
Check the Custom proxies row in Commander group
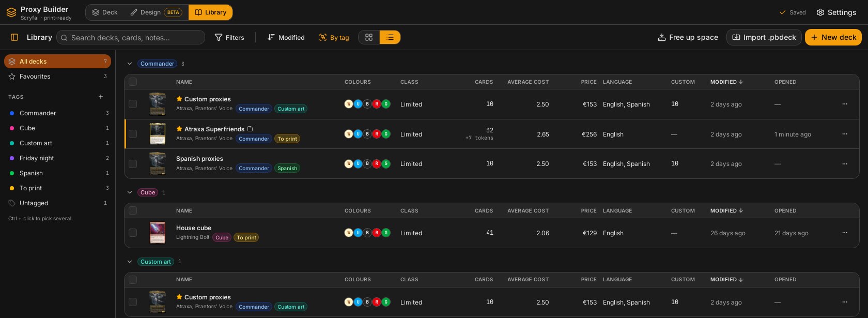coord(133,104)
